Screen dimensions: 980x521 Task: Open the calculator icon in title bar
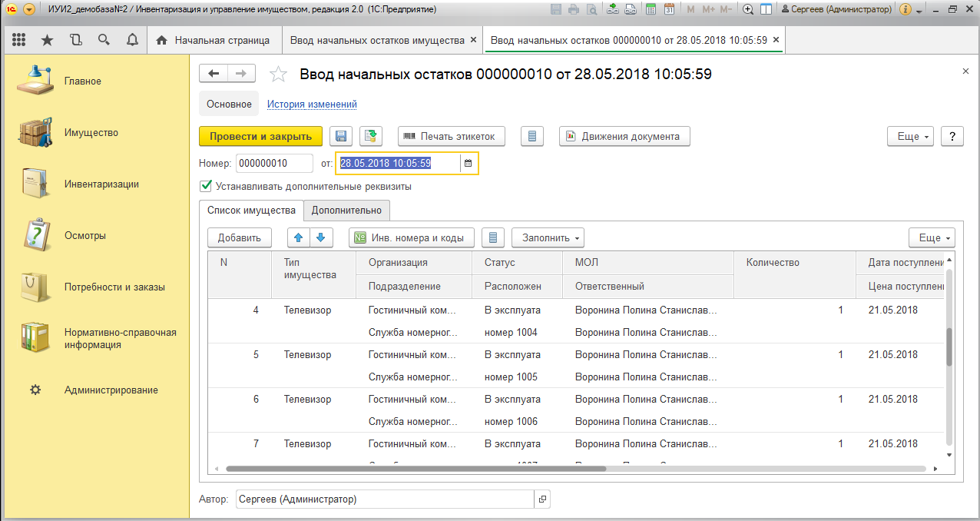coord(651,10)
